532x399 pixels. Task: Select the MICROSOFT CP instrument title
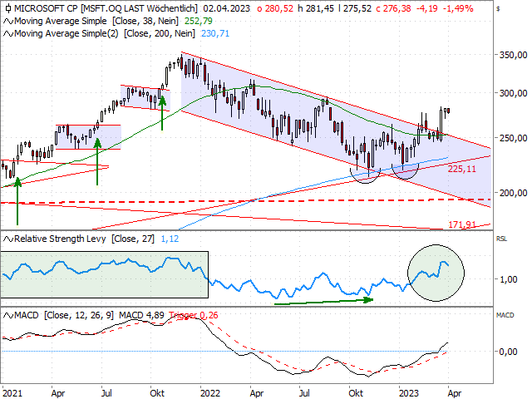[47, 8]
